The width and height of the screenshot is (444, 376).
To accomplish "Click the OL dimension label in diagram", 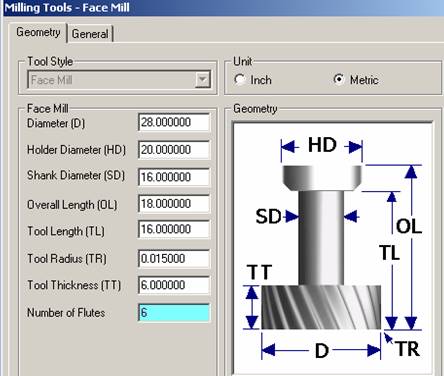I will tap(409, 226).
